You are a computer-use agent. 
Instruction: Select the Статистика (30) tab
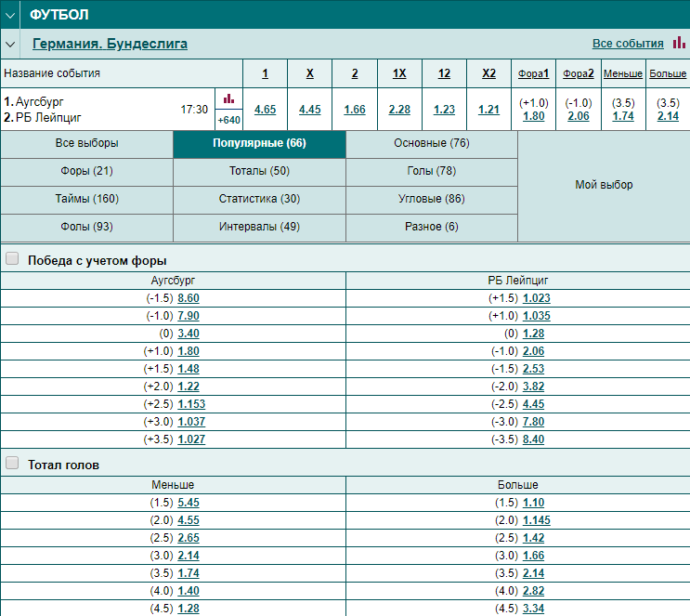tap(259, 199)
